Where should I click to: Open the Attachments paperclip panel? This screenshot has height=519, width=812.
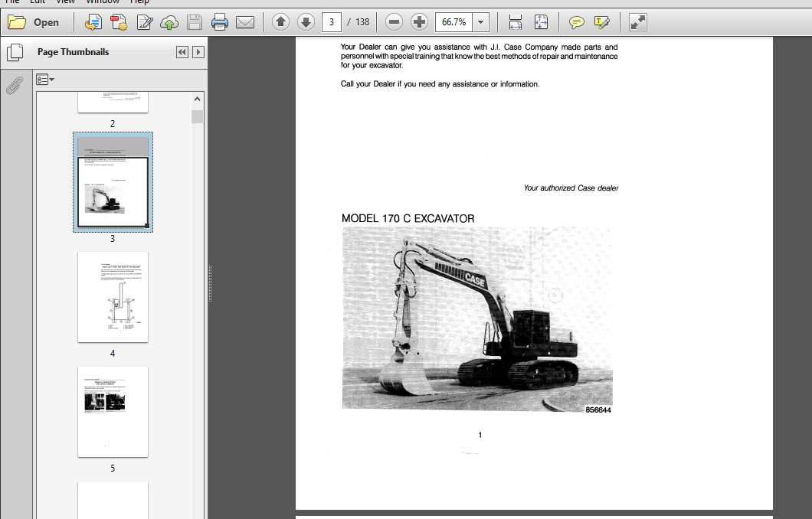click(x=15, y=86)
